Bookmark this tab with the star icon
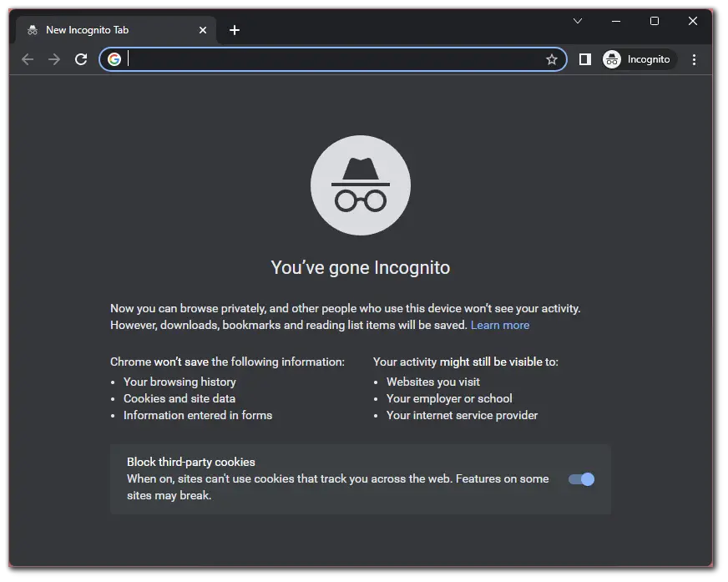728x582 pixels. click(552, 59)
